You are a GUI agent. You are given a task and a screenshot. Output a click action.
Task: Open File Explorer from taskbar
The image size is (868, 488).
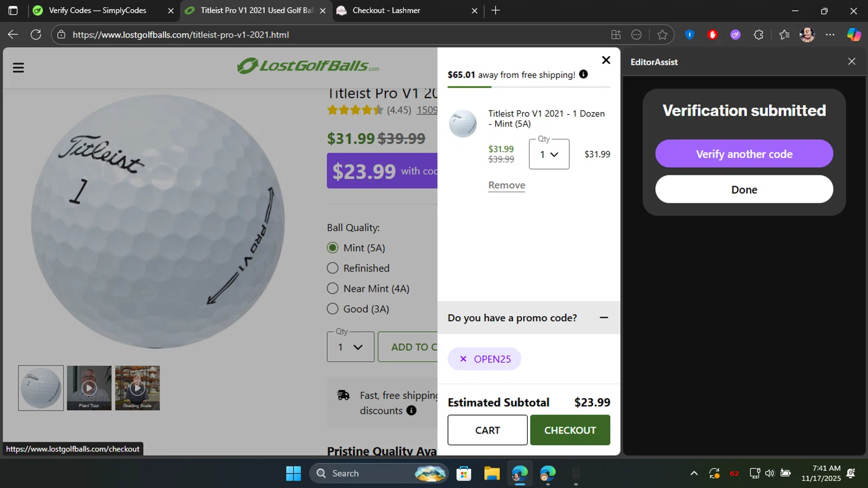coord(492,474)
